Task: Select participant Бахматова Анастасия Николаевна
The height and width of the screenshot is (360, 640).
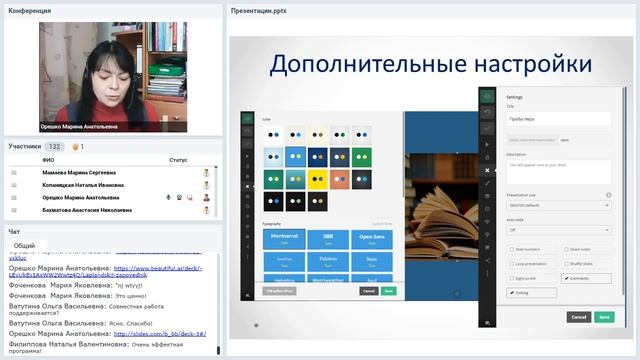Action: (x=87, y=210)
